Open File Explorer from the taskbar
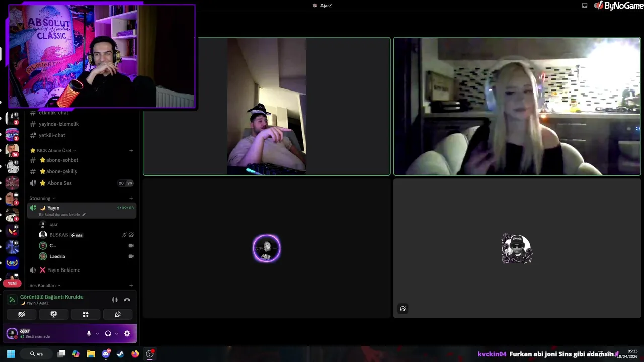This screenshot has width=644, height=362. (x=91, y=354)
